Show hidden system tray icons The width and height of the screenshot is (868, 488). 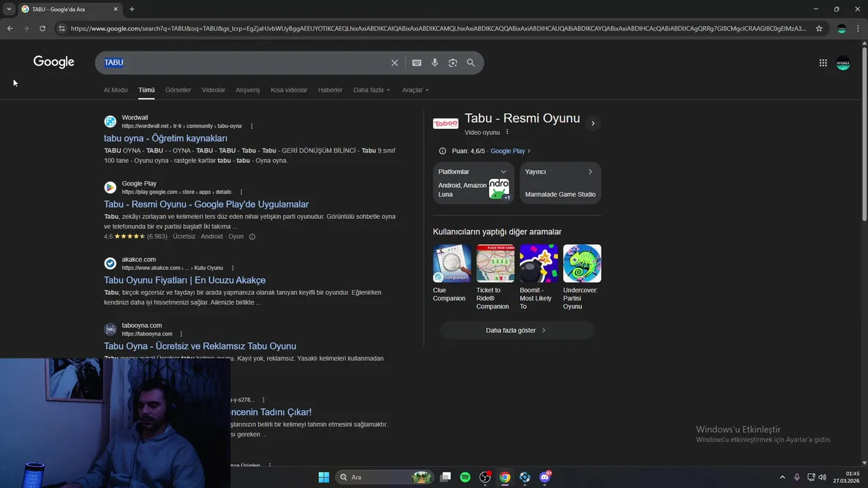click(782, 477)
